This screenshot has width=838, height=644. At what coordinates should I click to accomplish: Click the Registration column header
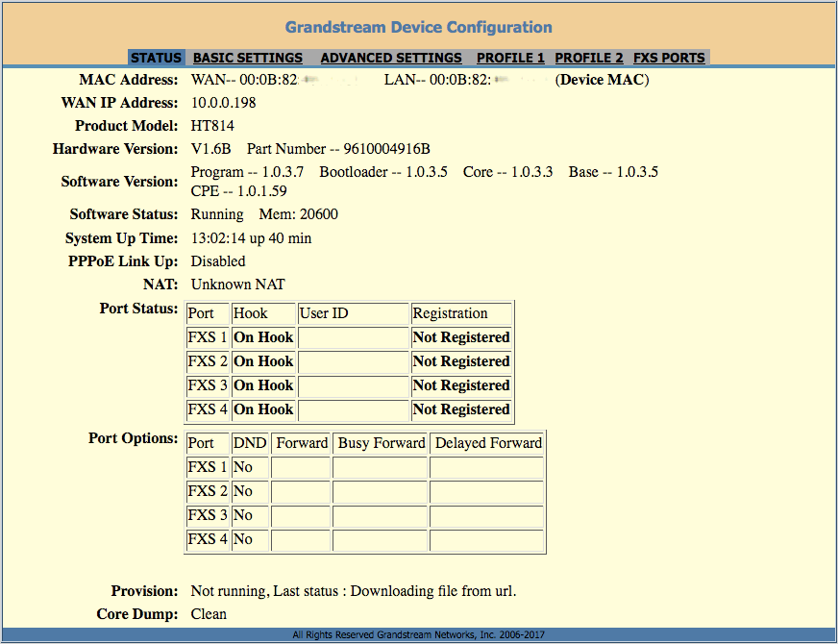[x=461, y=313]
